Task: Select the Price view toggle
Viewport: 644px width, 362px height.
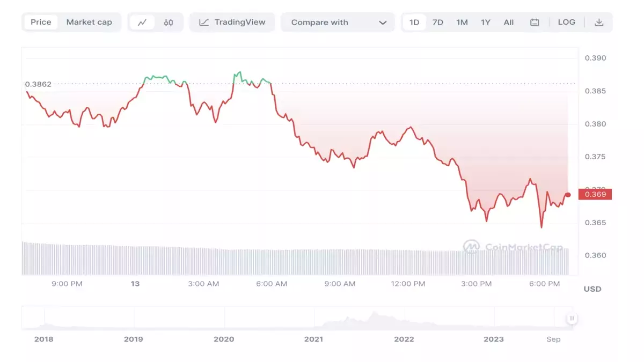Action: 41,23
